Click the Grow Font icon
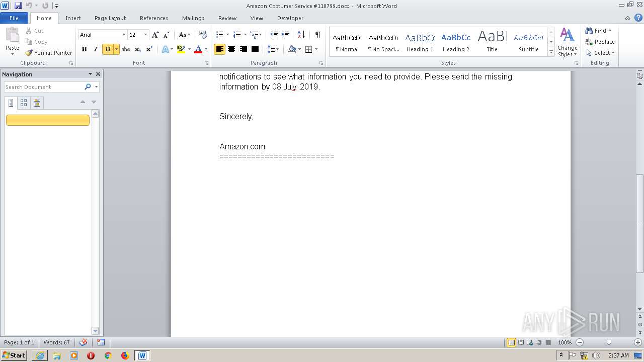Viewport: 644px width, 362px height. pos(155,35)
